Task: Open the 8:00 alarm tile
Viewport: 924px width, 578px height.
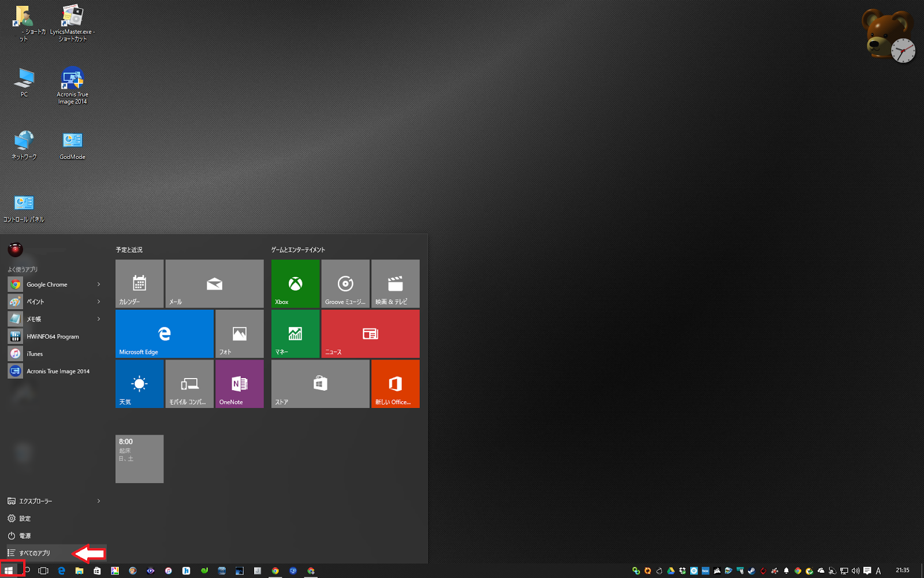Action: tap(139, 459)
